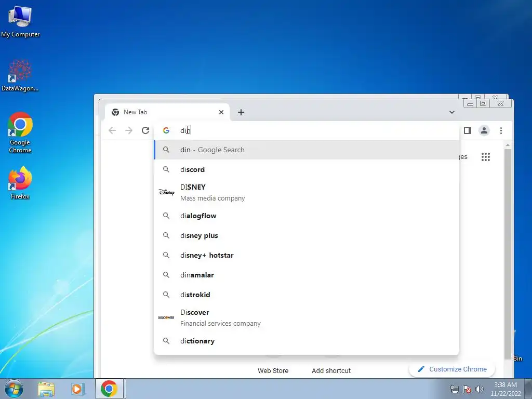
Task: Click the Web Store shortcut
Action: [273, 371]
